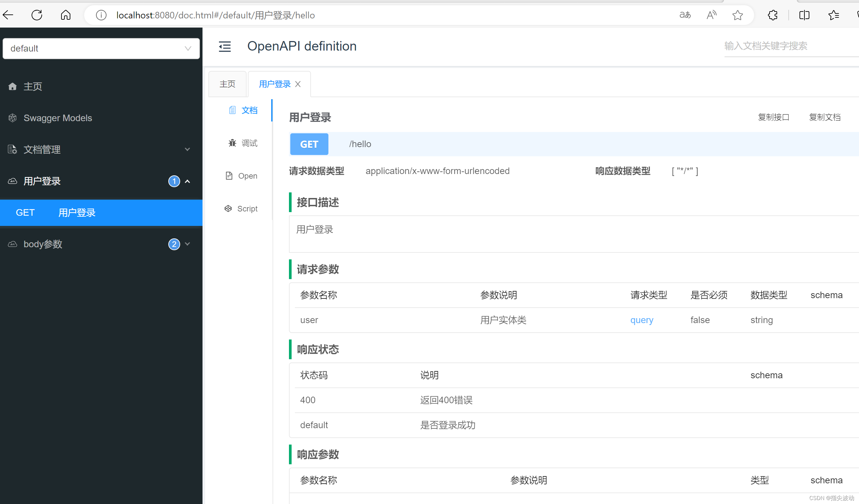This screenshot has width=859, height=504.
Task: Open the 主页 home sidebar item
Action: pyautogui.click(x=33, y=86)
